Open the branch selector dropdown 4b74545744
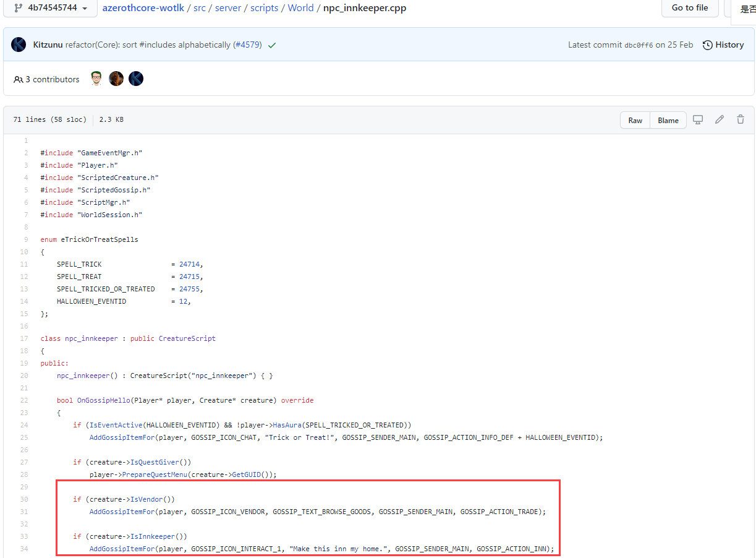 coord(49,8)
